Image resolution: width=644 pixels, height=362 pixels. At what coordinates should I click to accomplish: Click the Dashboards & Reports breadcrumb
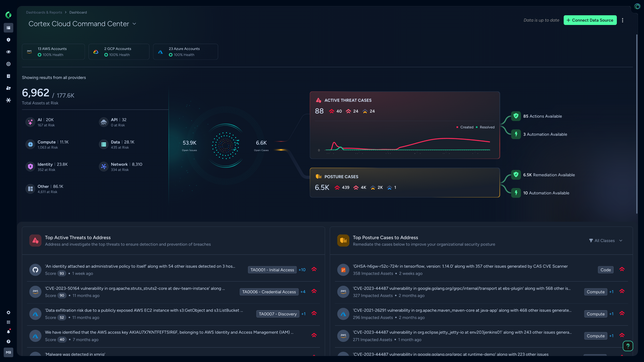point(44,12)
